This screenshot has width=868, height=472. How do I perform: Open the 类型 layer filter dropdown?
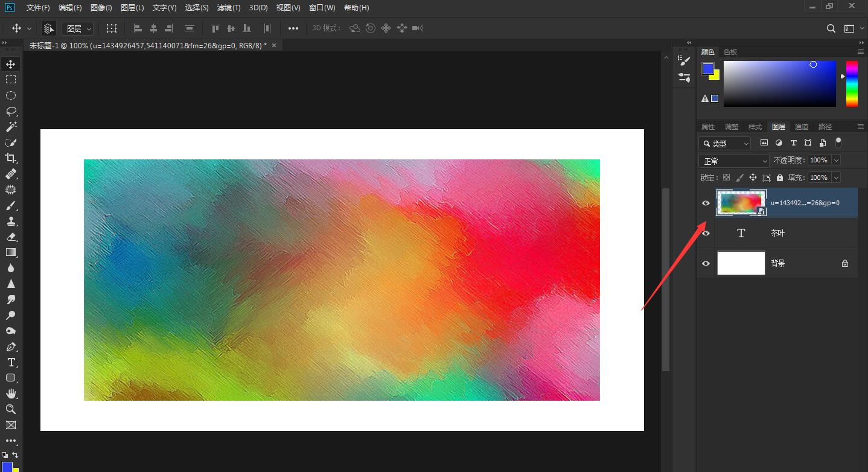coord(725,144)
